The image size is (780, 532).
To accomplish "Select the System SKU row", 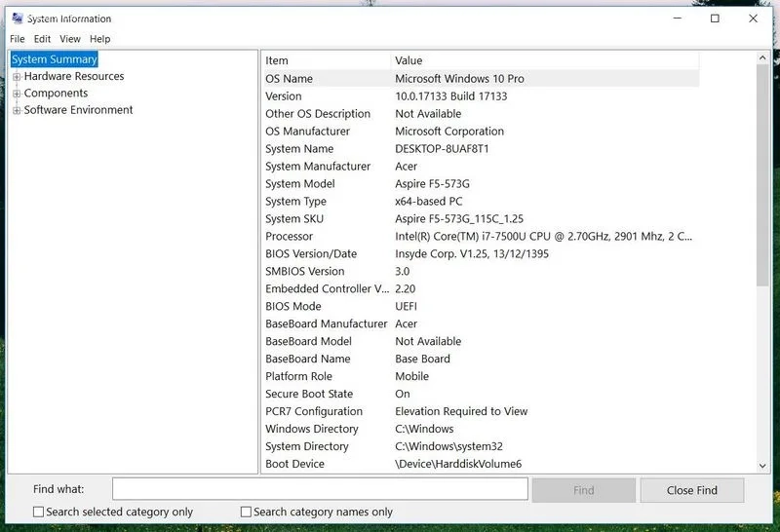I will 481,219.
